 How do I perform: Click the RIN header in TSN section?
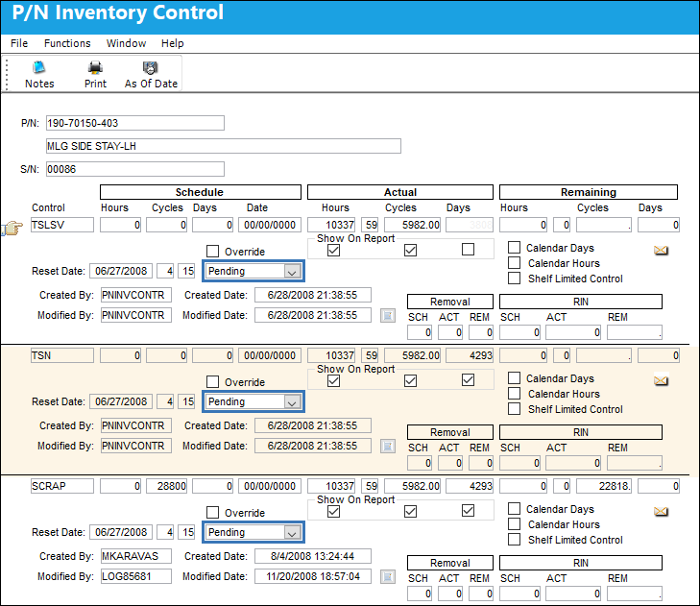pyautogui.click(x=581, y=432)
